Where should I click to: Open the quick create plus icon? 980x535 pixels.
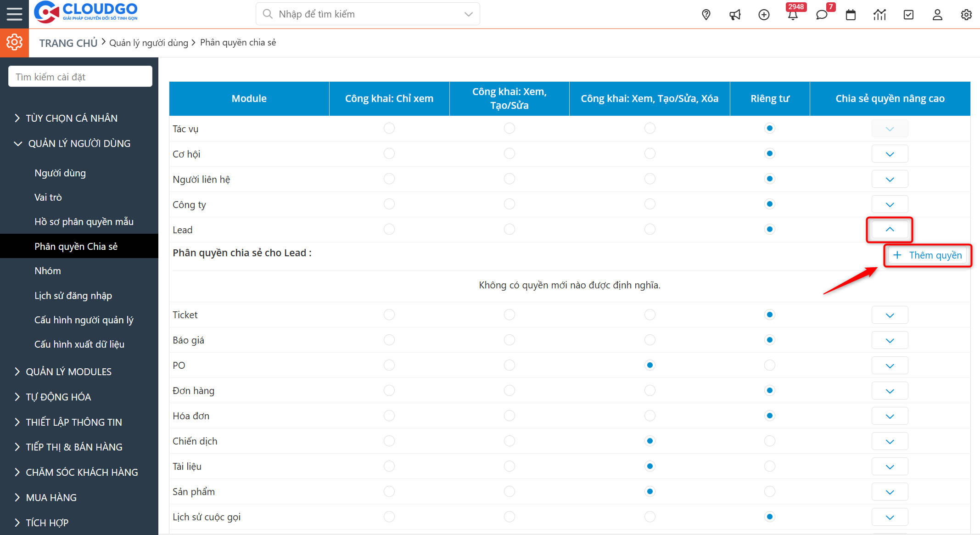click(x=764, y=14)
